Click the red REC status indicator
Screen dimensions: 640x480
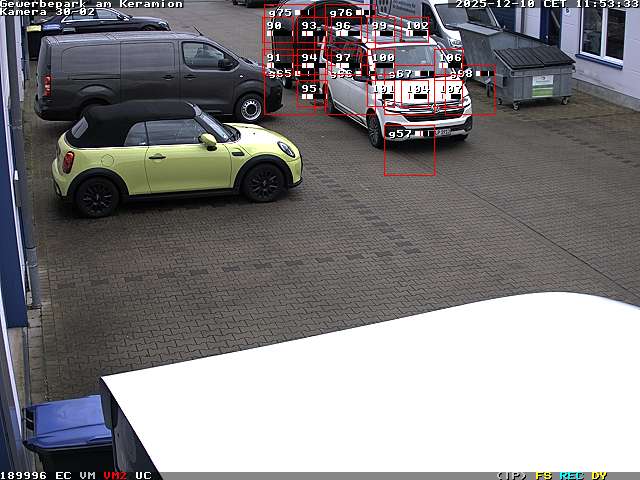click(x=572, y=475)
